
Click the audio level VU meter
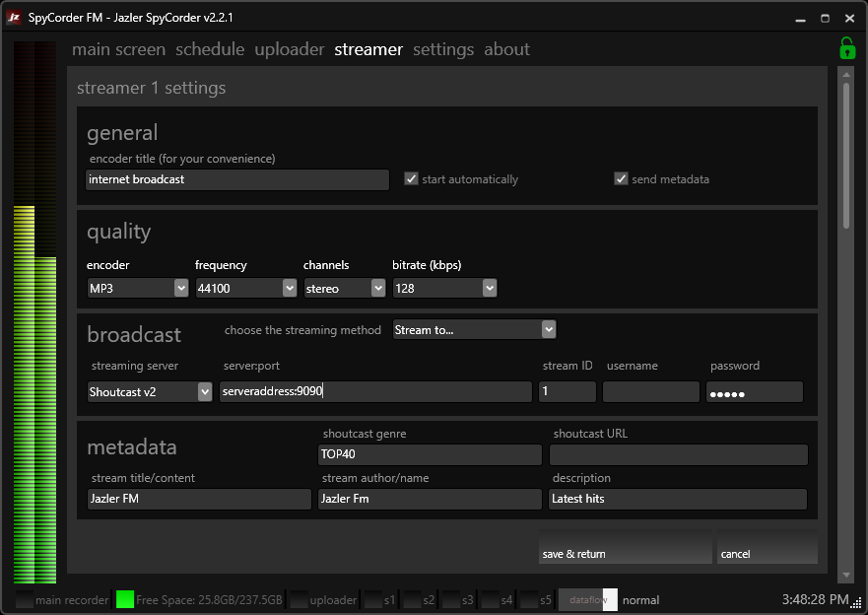34,312
